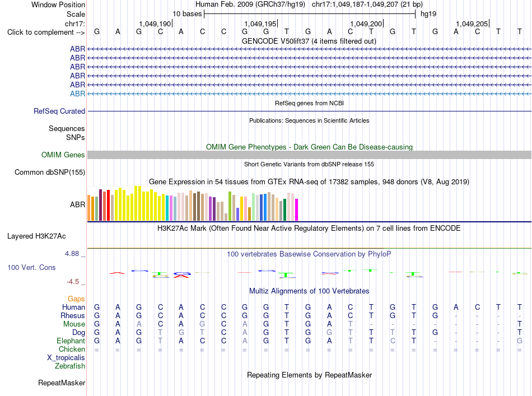Viewport: 532px width, 396px height.
Task: Select the Rhesus species label
Action: point(73,315)
